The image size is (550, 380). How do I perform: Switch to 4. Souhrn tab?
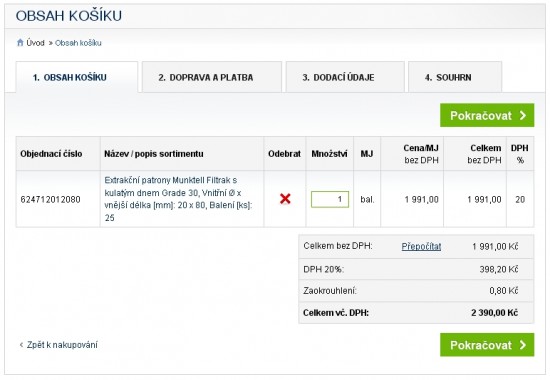point(455,77)
